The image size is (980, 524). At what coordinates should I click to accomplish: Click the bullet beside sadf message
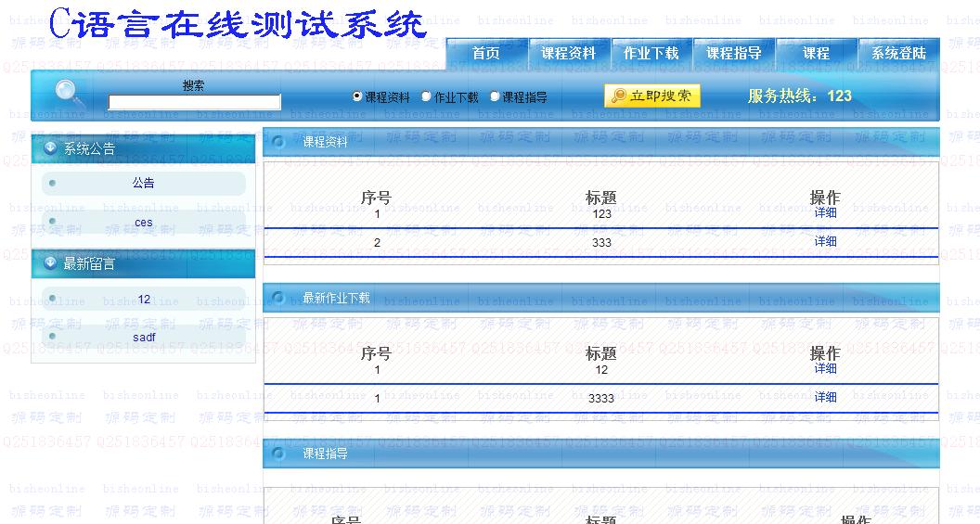tap(53, 336)
